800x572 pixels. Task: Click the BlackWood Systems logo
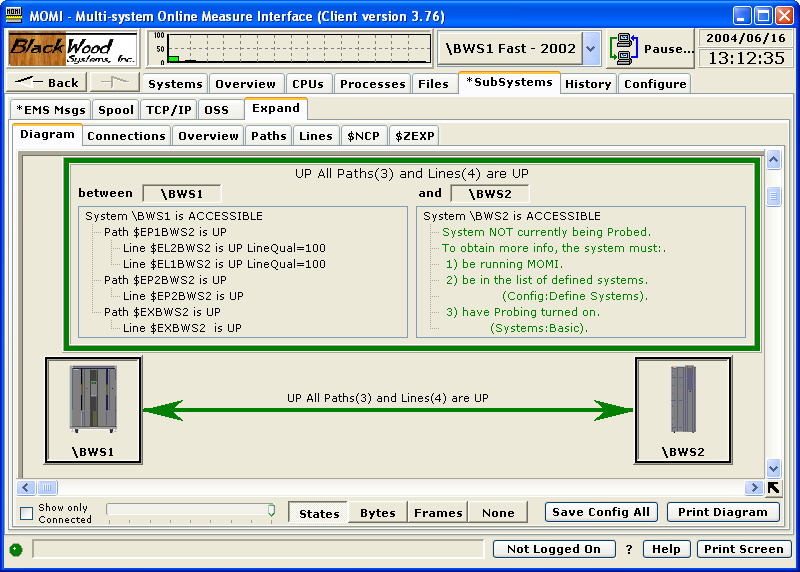tap(73, 48)
